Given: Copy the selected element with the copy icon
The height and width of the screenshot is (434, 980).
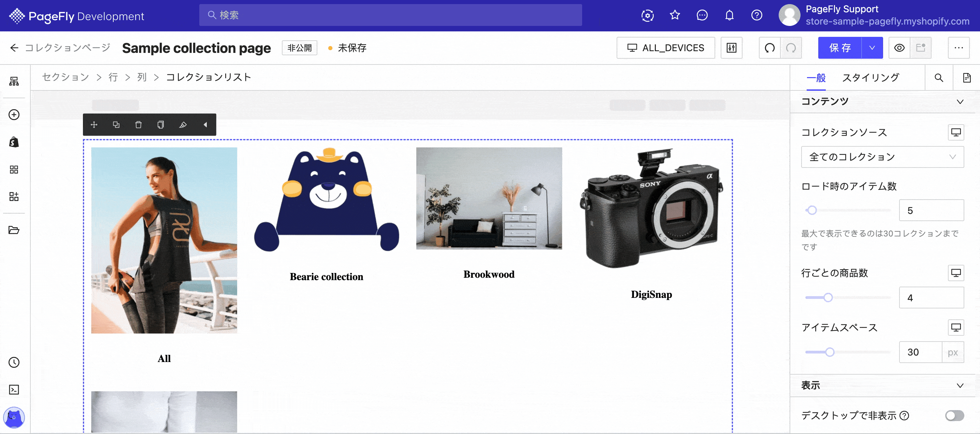Looking at the screenshot, I should (x=160, y=125).
